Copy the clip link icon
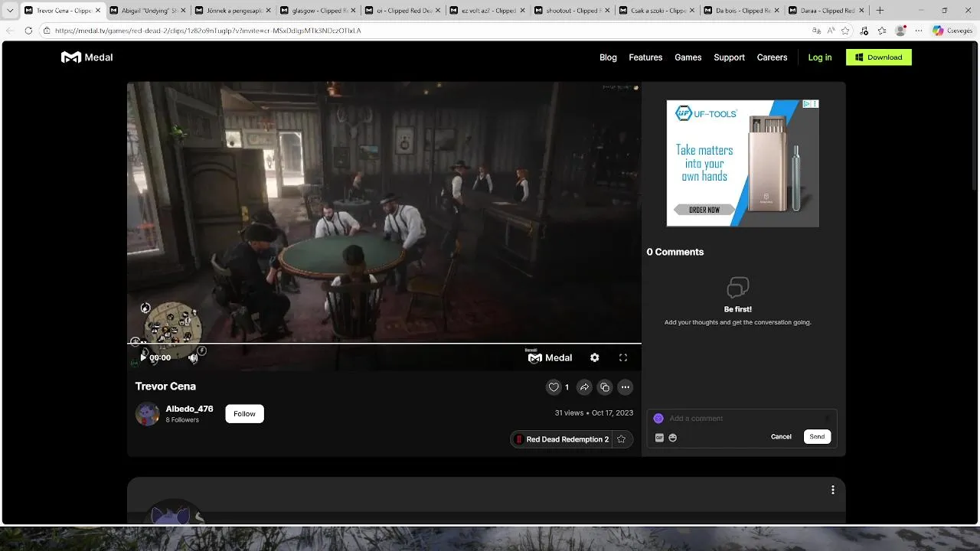The width and height of the screenshot is (980, 551). pyautogui.click(x=605, y=387)
